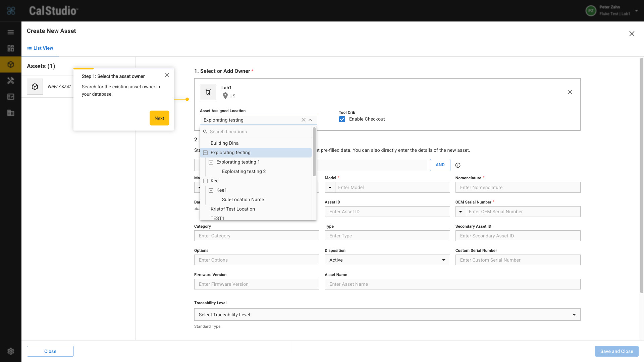Click the Next button in tooltip

pos(159,118)
